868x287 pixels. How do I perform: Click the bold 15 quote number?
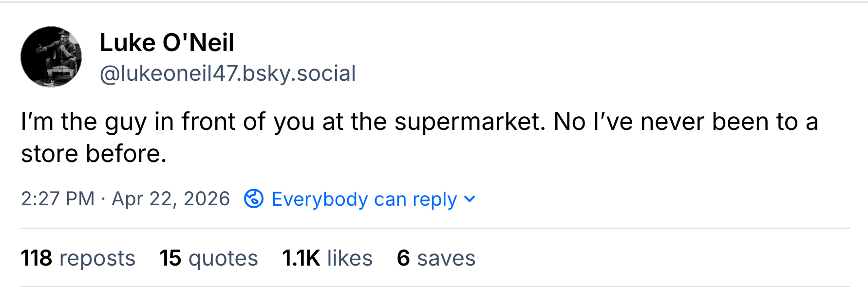point(170,258)
